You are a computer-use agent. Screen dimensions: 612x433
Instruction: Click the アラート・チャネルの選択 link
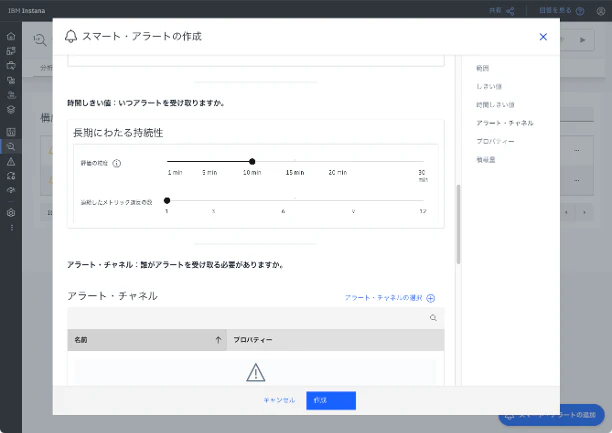(383, 298)
